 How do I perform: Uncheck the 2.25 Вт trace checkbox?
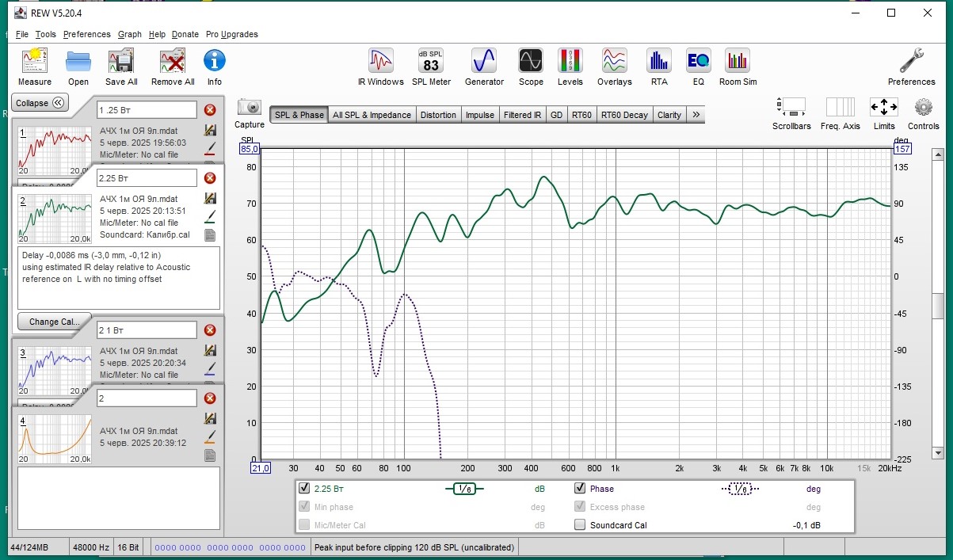pos(304,489)
